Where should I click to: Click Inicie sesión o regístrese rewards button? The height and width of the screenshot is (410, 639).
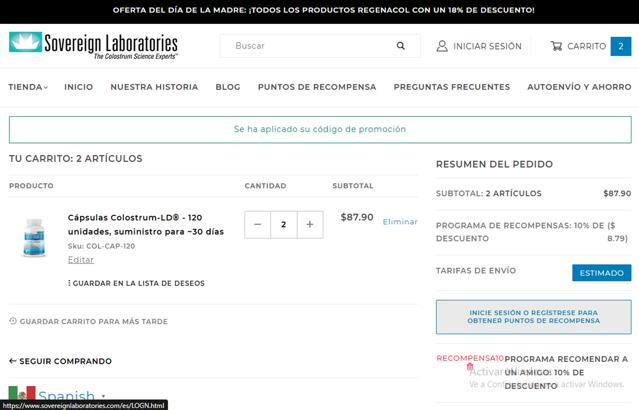tap(533, 317)
